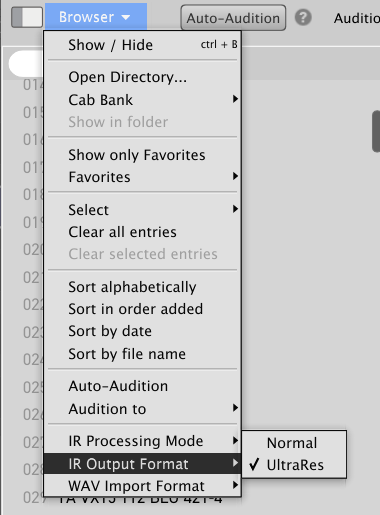
Task: Click the Auto-Audition button
Action: point(233,18)
